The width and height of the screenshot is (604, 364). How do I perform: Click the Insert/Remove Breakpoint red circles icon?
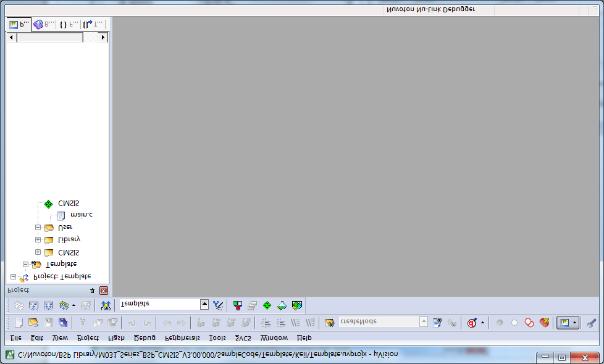click(529, 322)
